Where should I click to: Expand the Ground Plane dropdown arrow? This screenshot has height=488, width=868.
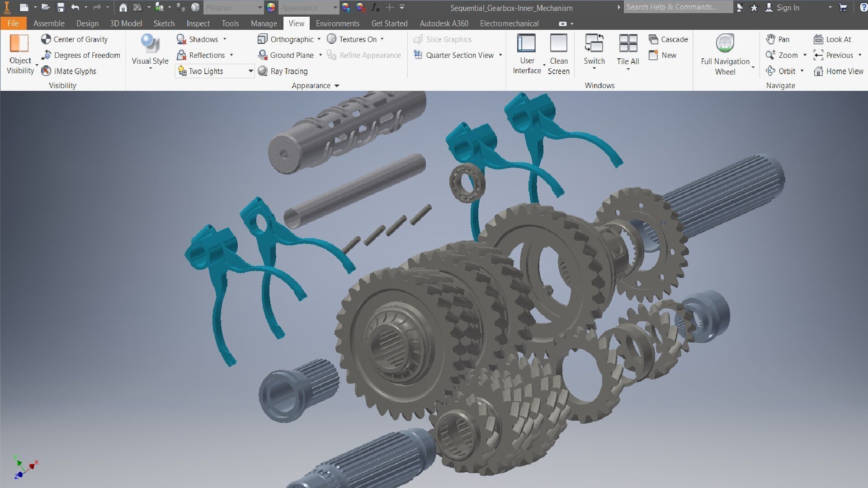click(x=321, y=55)
